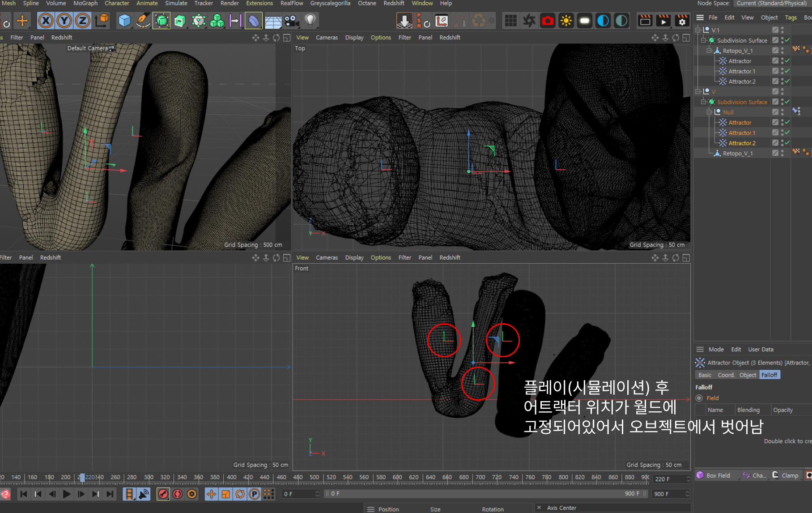Image resolution: width=812 pixels, height=513 pixels.
Task: Click the red camera icon
Action: coord(548,21)
